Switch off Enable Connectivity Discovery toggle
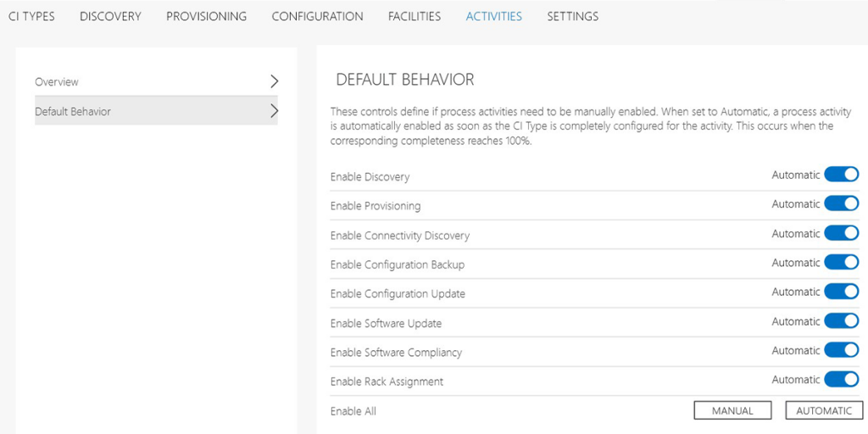Screen dimensions: 868x434 click(841, 233)
